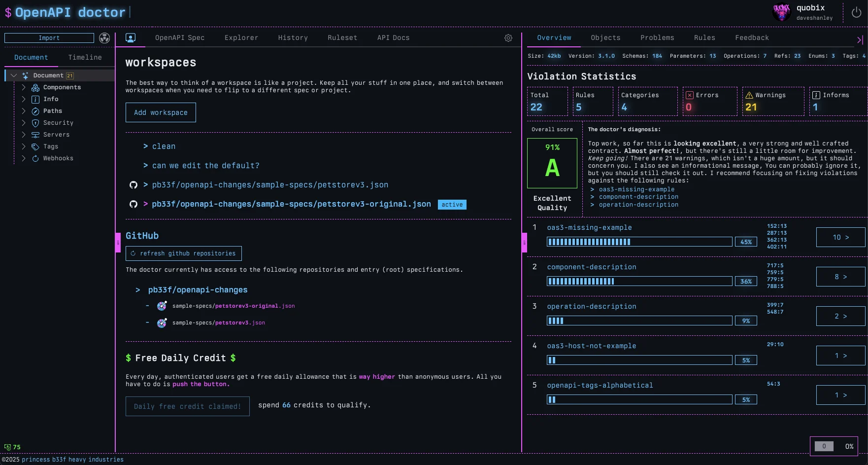Click the Servers tree icon
Screen dimensions: 868x465
click(35, 135)
